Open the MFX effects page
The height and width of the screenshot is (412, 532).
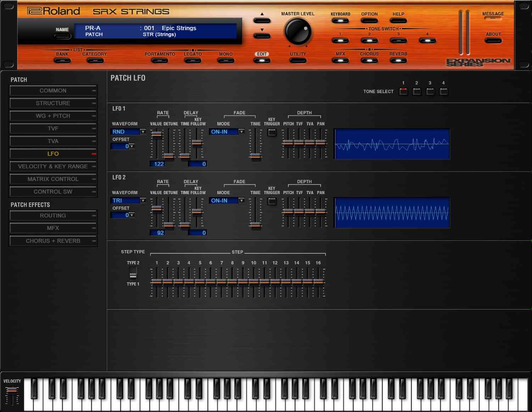pos(340,61)
